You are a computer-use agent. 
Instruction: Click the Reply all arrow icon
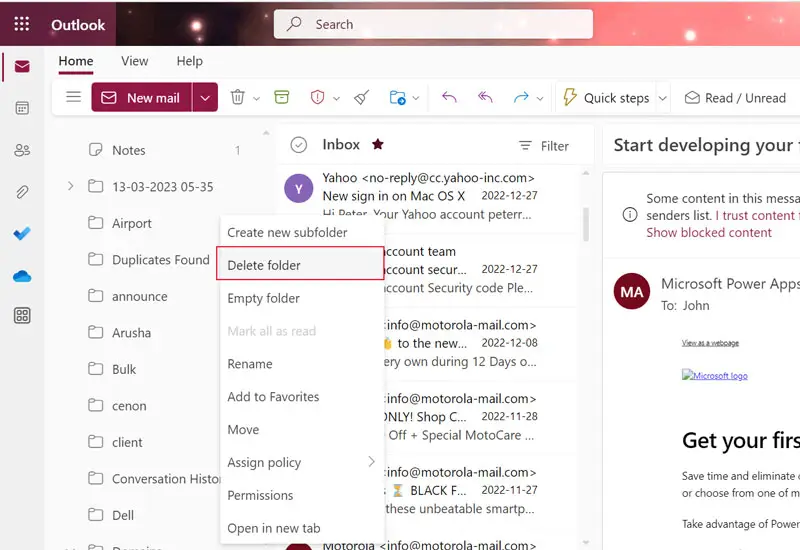coord(485,97)
